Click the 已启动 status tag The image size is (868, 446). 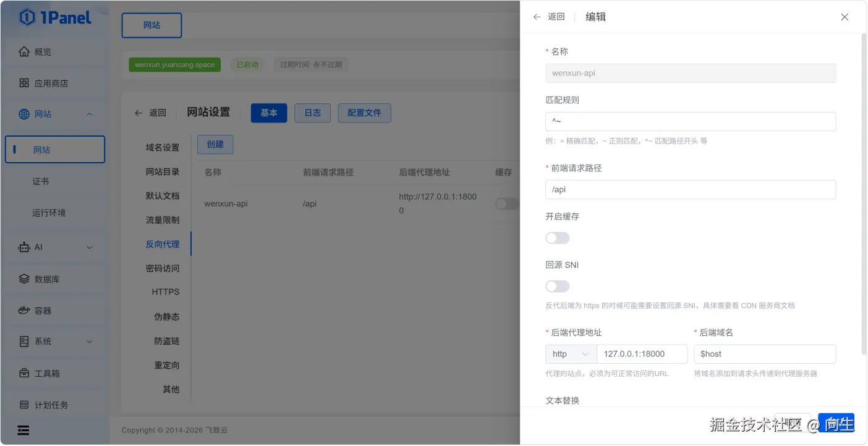[247, 64]
